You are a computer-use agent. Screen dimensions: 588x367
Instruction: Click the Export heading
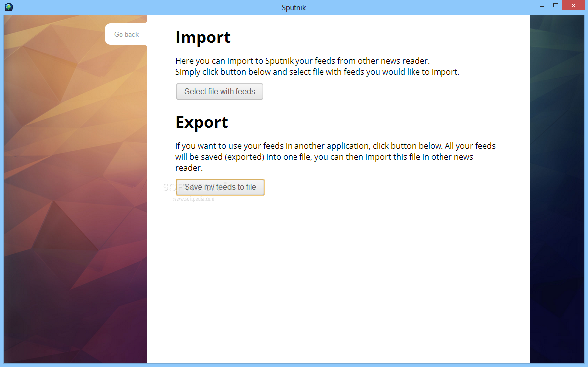coord(202,122)
